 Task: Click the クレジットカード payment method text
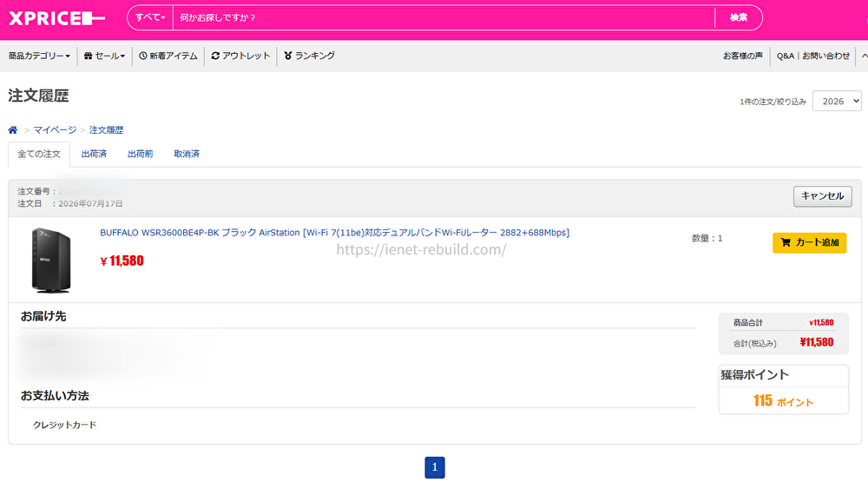pyautogui.click(x=64, y=425)
